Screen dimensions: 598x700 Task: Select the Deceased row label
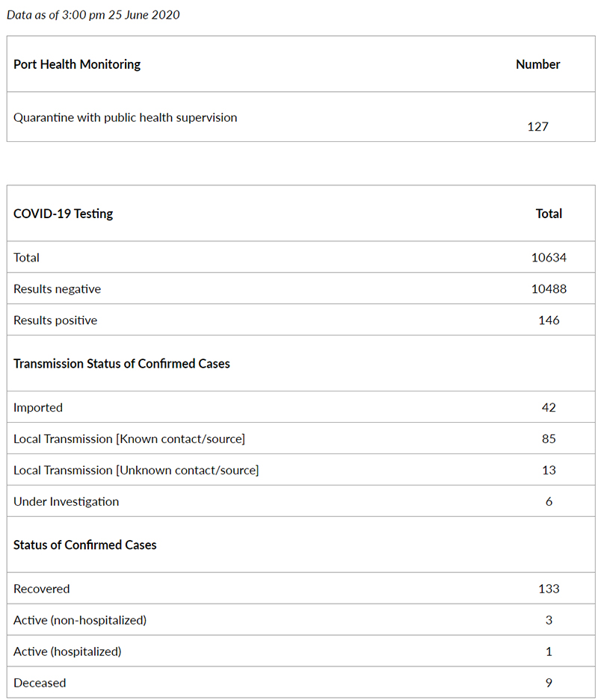coord(40,683)
